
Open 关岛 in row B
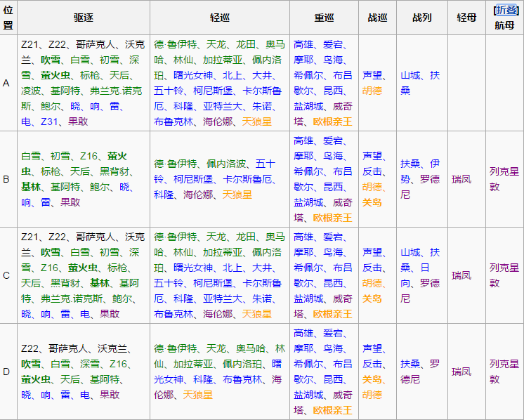tap(372, 202)
